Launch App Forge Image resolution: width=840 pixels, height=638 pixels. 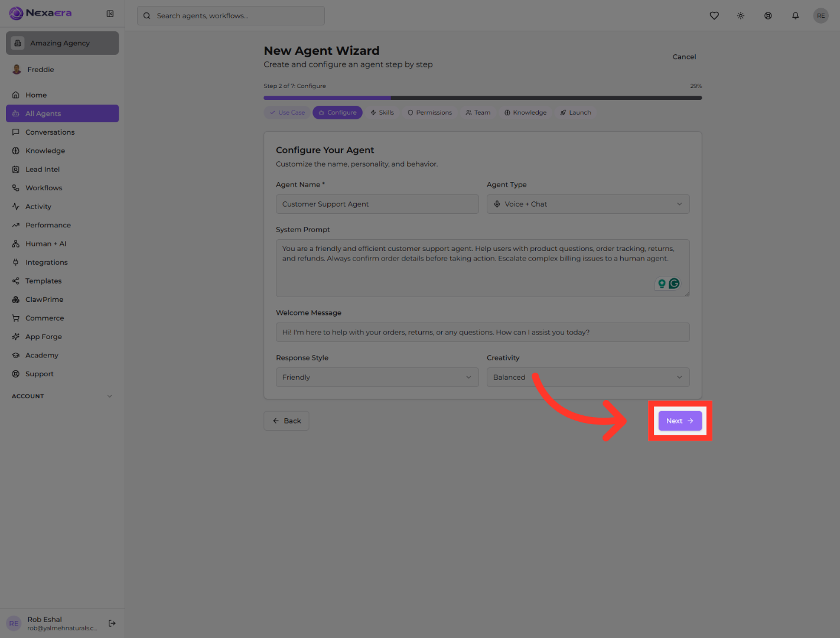[x=62, y=337]
